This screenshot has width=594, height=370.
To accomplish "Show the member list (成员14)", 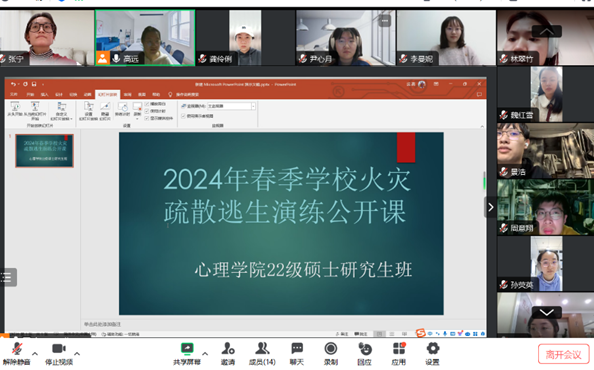I will click(x=262, y=353).
